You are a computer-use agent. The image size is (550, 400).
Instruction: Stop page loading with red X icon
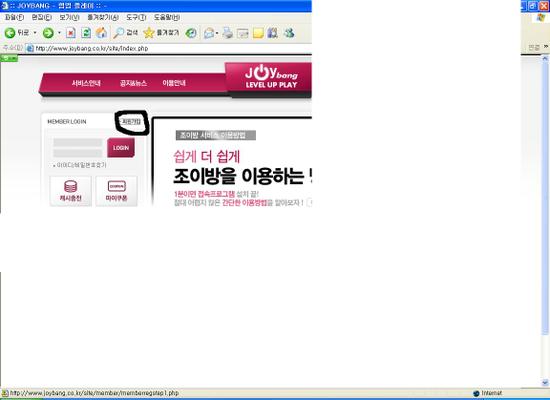pos(71,33)
